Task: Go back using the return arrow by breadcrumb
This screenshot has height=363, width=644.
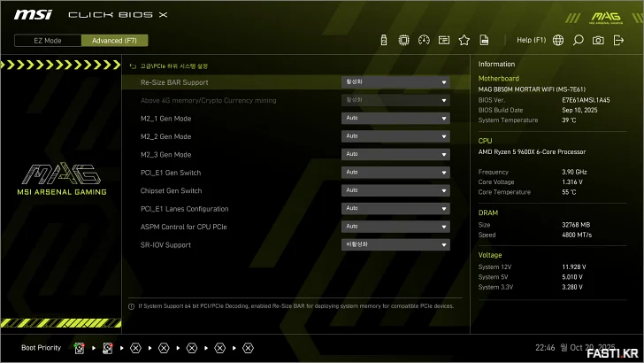Action: [x=133, y=66]
